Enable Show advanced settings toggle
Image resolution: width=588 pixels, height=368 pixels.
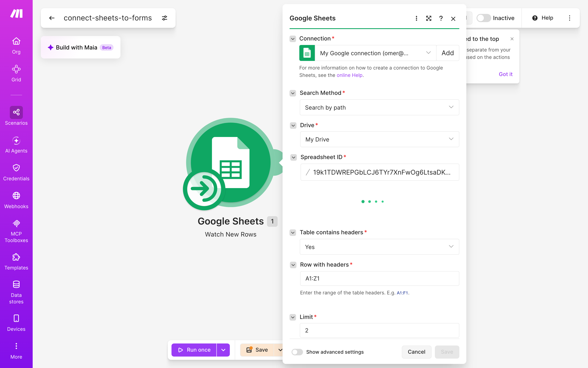[297, 352]
